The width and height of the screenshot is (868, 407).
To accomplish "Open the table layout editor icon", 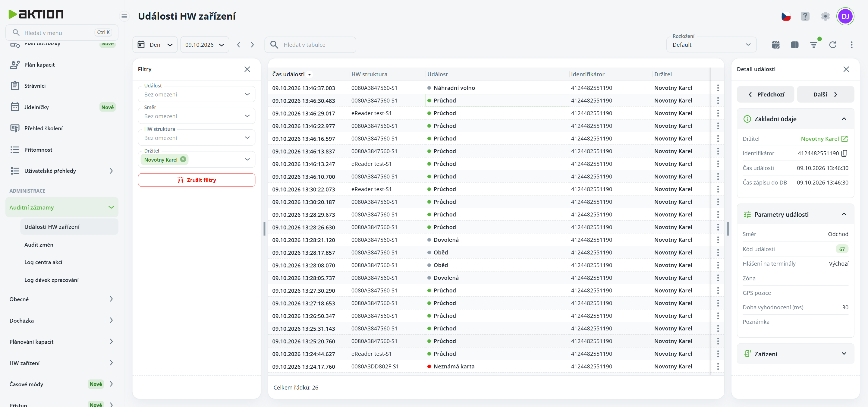I will 776,45.
